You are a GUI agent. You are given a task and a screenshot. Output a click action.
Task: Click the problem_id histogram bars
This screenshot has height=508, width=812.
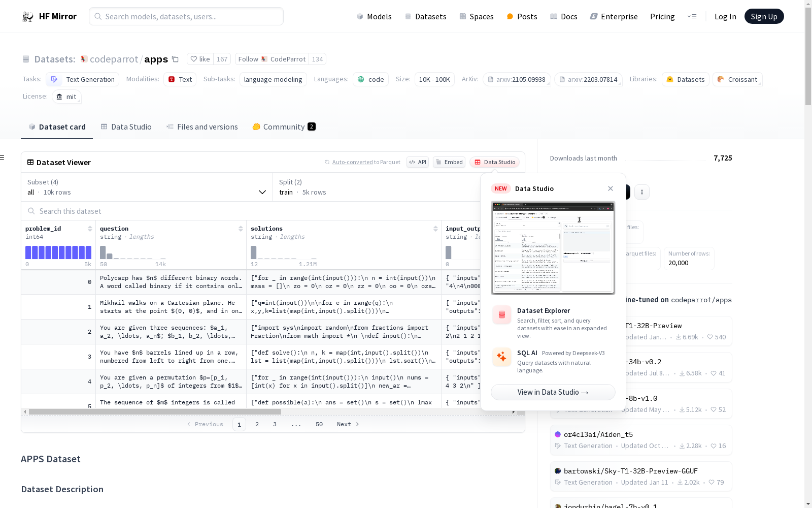click(58, 252)
